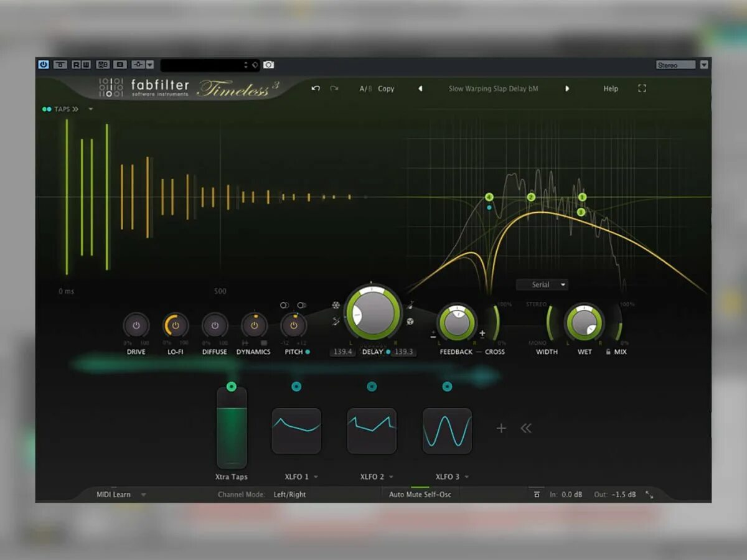Image resolution: width=747 pixels, height=560 pixels.
Task: Select filter node 2 in the EQ display
Action: click(x=531, y=197)
